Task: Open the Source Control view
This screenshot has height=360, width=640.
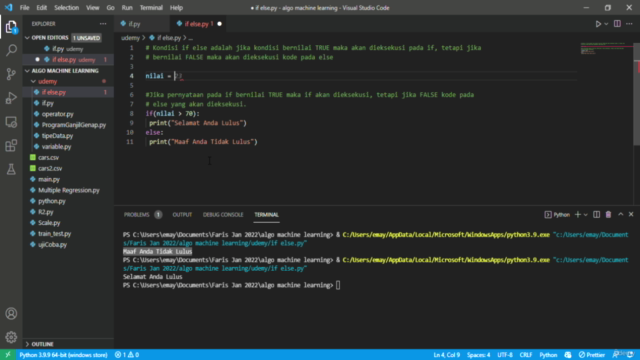Action: pyautogui.click(x=11, y=74)
